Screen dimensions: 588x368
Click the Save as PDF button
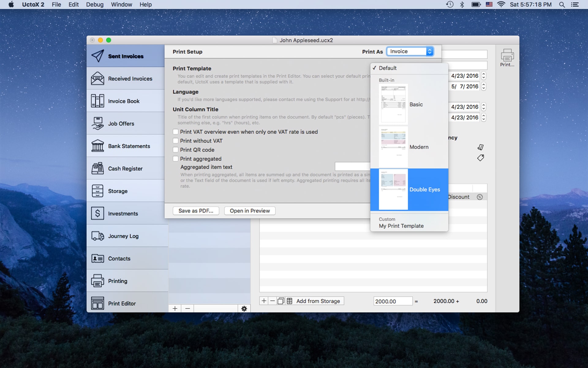196,211
